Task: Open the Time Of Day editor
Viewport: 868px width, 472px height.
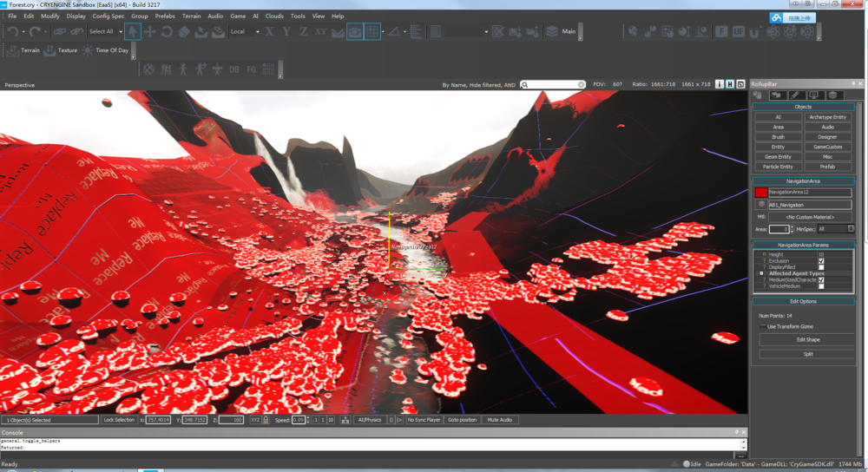Action: pyautogui.click(x=105, y=50)
